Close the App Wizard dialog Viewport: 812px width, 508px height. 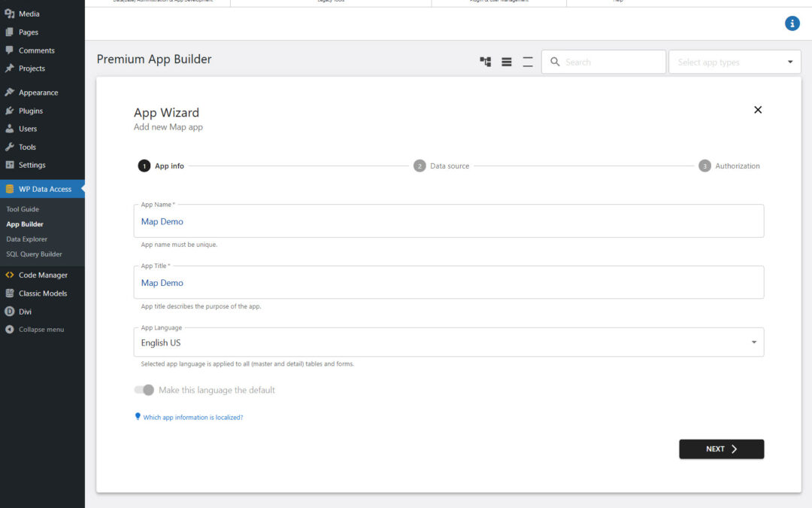click(758, 110)
